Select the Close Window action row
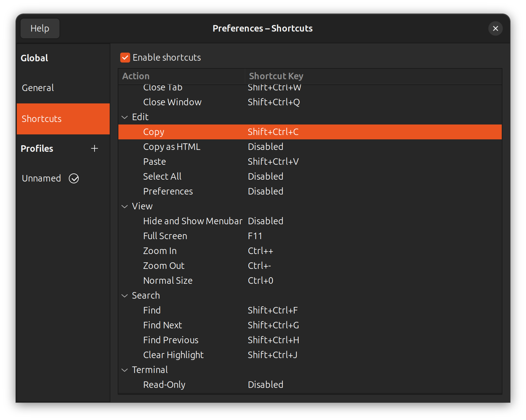The width and height of the screenshot is (526, 420). click(310, 102)
